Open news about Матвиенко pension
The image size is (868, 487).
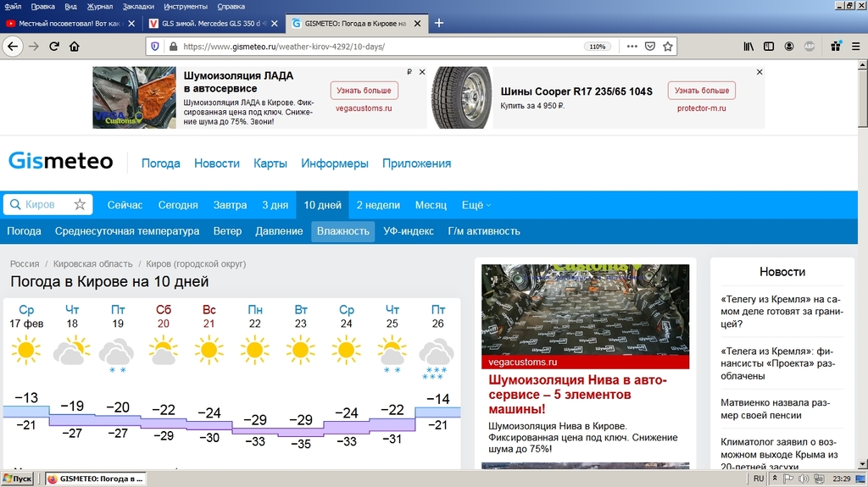pyautogui.click(x=775, y=409)
